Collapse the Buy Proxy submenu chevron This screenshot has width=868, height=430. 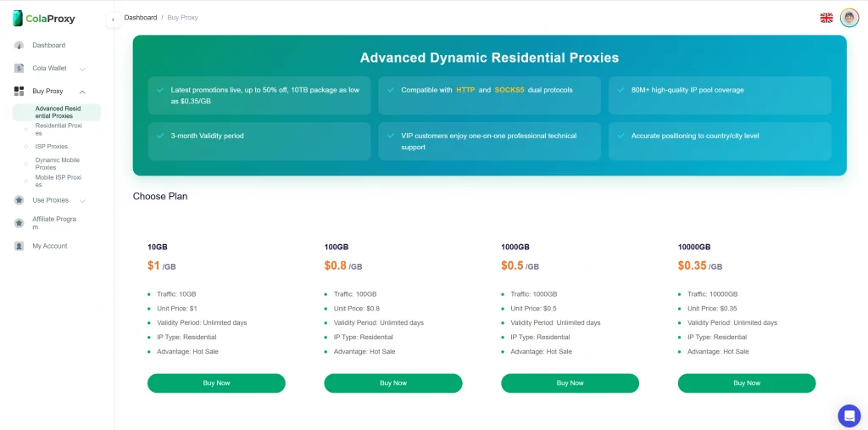[82, 92]
